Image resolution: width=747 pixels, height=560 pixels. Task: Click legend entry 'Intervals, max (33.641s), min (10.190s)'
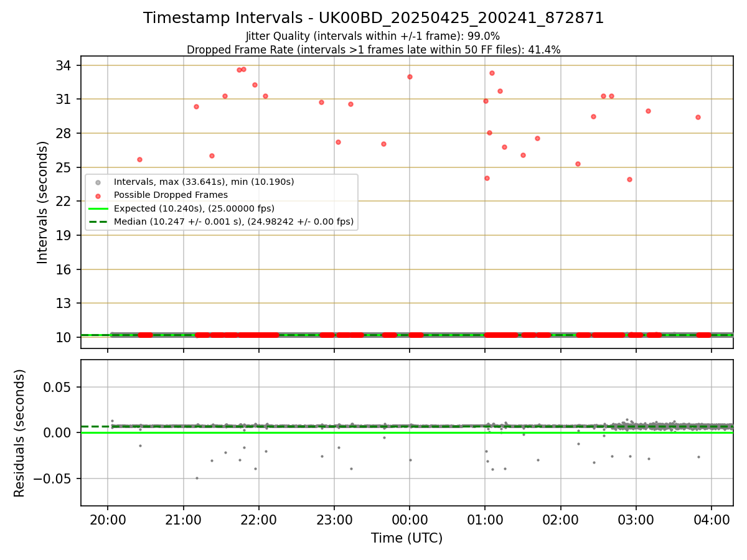[204, 182]
